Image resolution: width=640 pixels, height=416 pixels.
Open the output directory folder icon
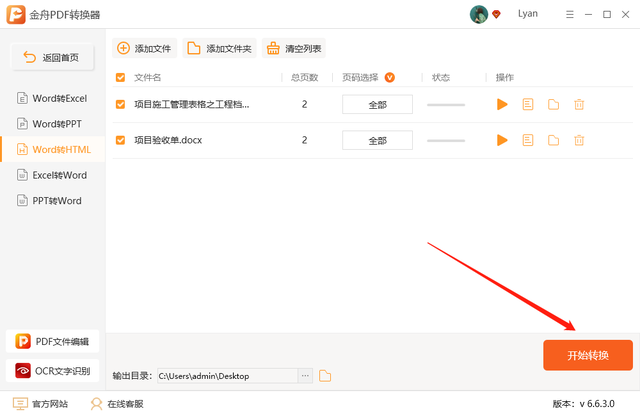click(325, 376)
